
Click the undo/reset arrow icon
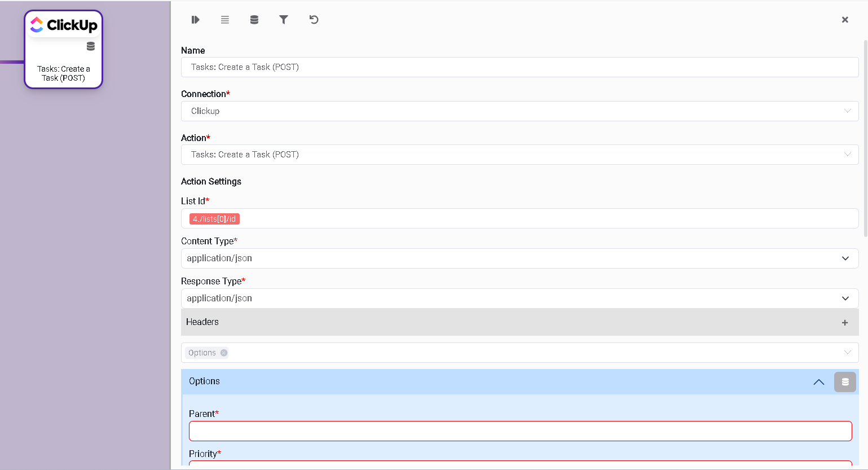[x=314, y=20]
